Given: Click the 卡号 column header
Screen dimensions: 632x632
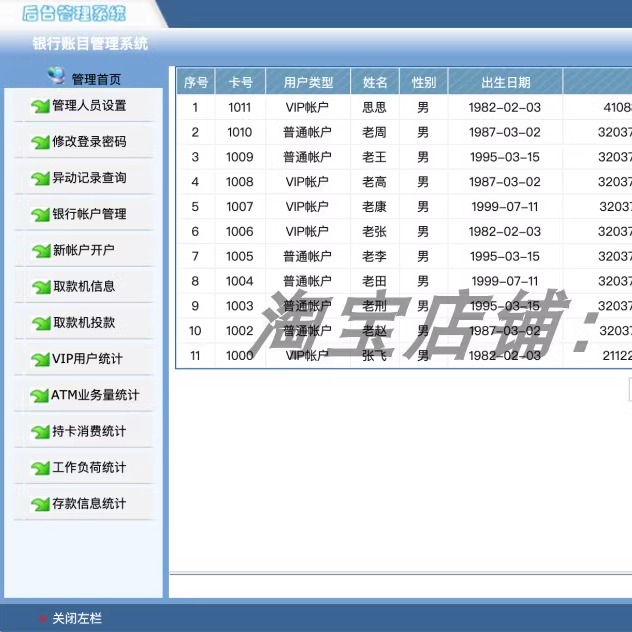Looking at the screenshot, I should (x=241, y=82).
